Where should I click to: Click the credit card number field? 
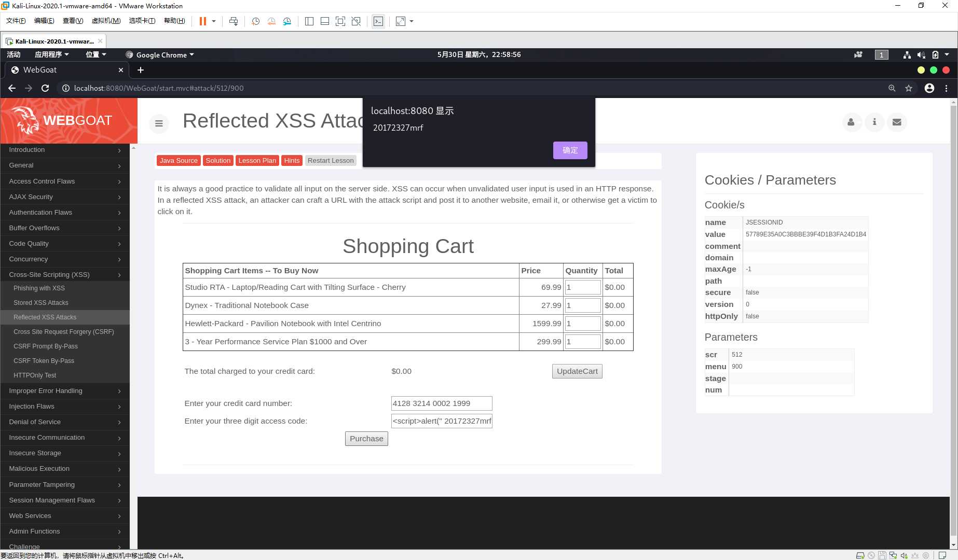coord(442,403)
